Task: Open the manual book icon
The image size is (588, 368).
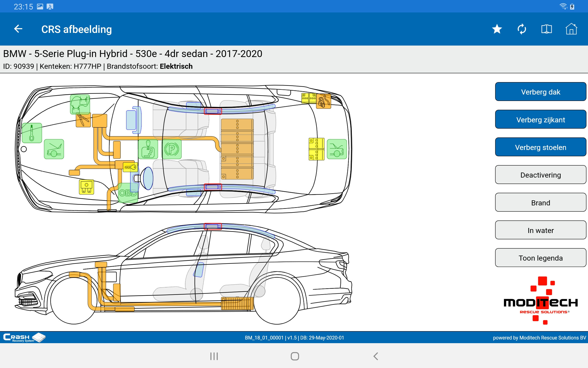Action: (546, 29)
